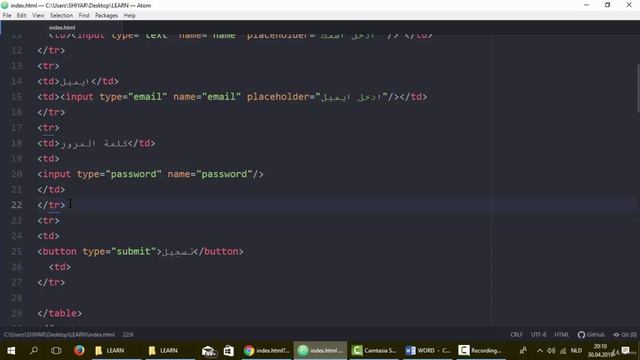This screenshot has height=360, width=640.
Task: Switch to WORD document taskbar item
Action: 428,351
